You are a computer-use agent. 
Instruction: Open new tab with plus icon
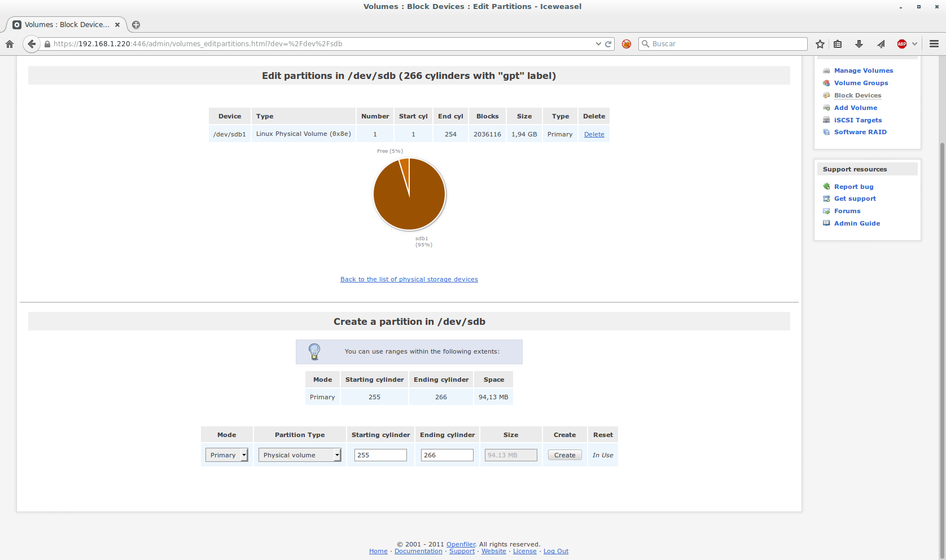[136, 25]
